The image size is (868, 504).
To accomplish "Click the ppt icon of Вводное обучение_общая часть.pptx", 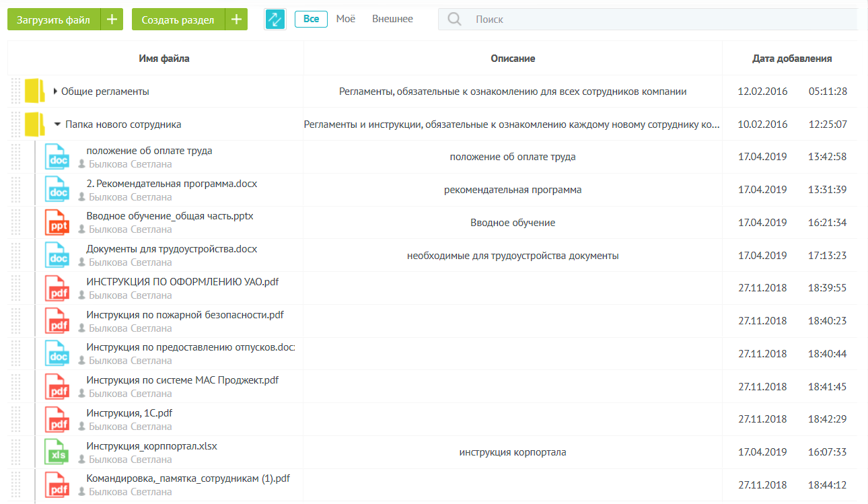I will tap(57, 222).
